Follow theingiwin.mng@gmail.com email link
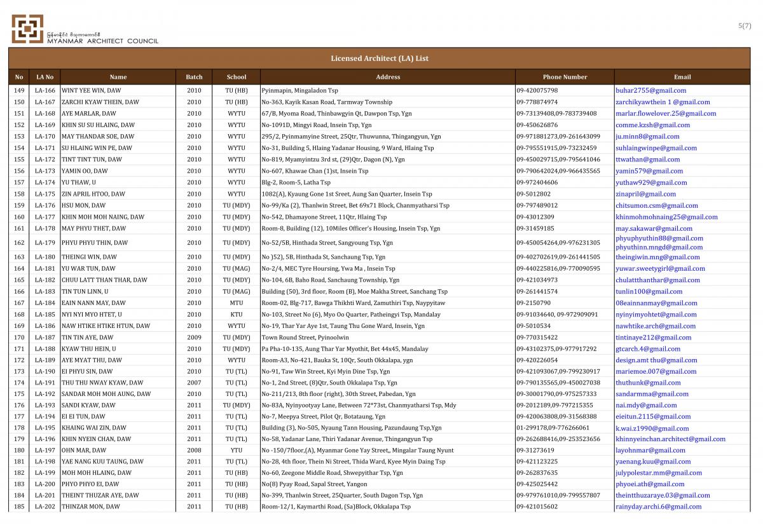The image size is (763, 532). click(x=657, y=257)
